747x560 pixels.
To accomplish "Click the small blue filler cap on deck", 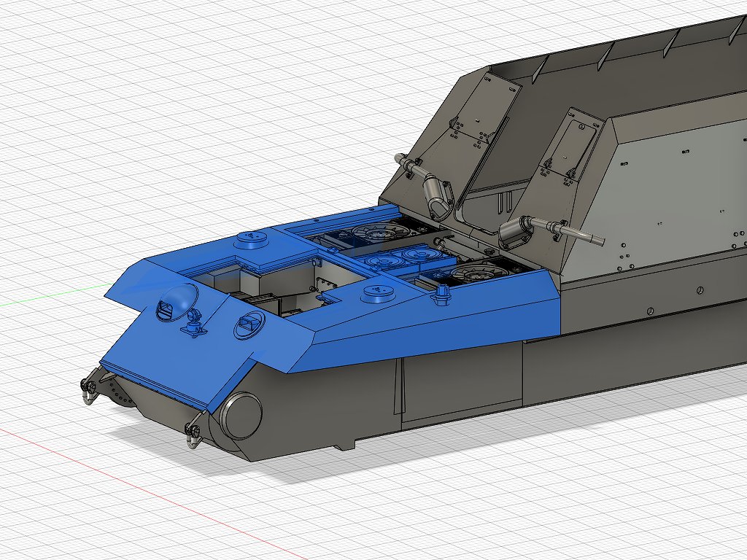I will pyautogui.click(x=441, y=295).
